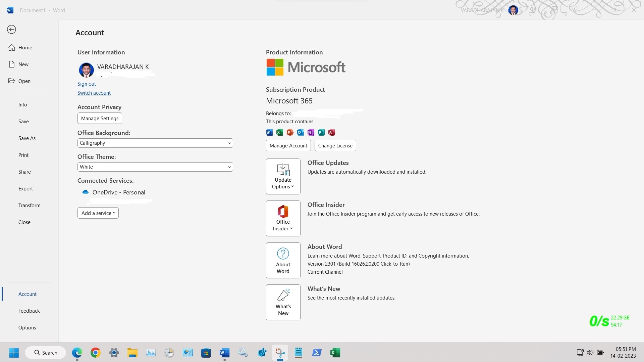
Task: Open the Office Insider dropdown
Action: [x=283, y=219]
